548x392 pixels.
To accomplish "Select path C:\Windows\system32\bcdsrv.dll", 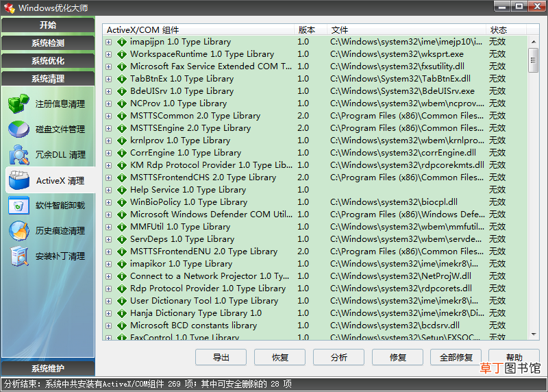I will pyautogui.click(x=395, y=326).
